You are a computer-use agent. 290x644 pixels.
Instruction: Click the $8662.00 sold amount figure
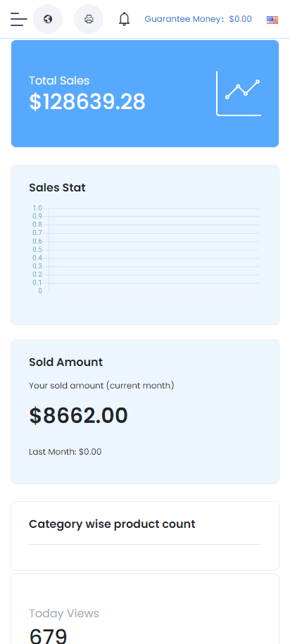pos(78,415)
